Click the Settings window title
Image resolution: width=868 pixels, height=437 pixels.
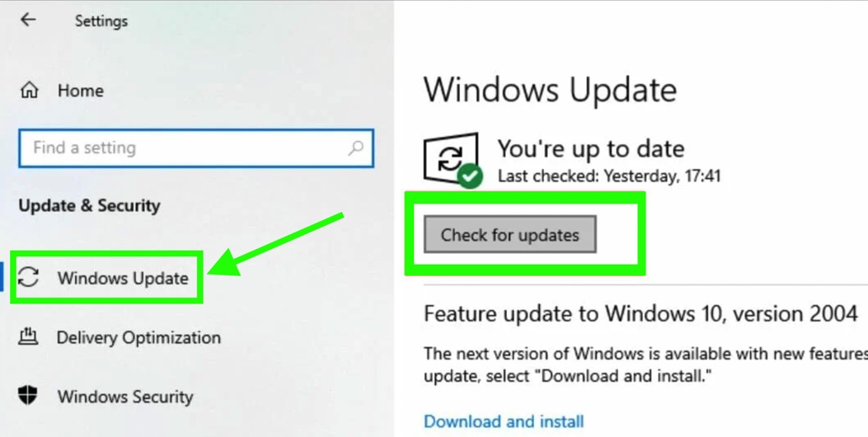(101, 21)
